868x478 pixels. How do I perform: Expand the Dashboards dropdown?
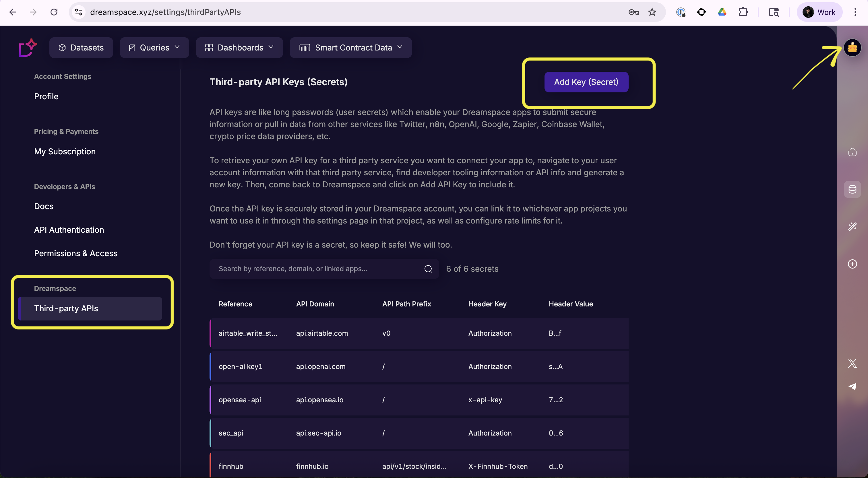click(239, 48)
